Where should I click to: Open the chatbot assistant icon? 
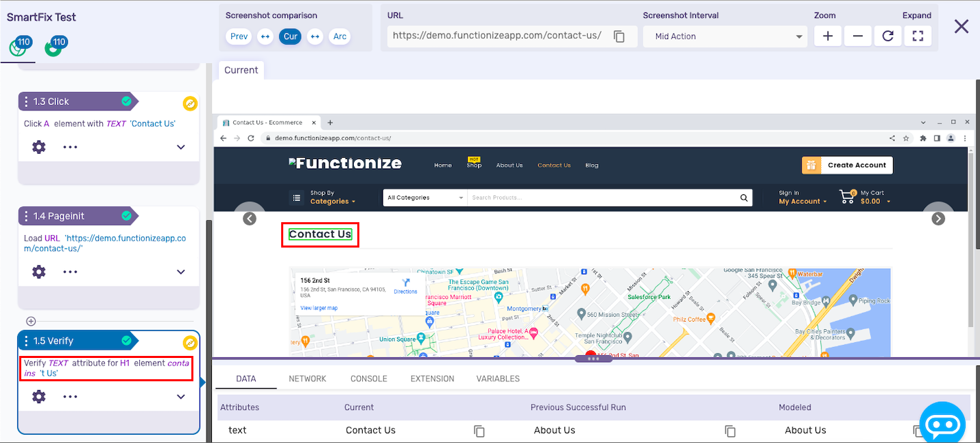coord(942,425)
